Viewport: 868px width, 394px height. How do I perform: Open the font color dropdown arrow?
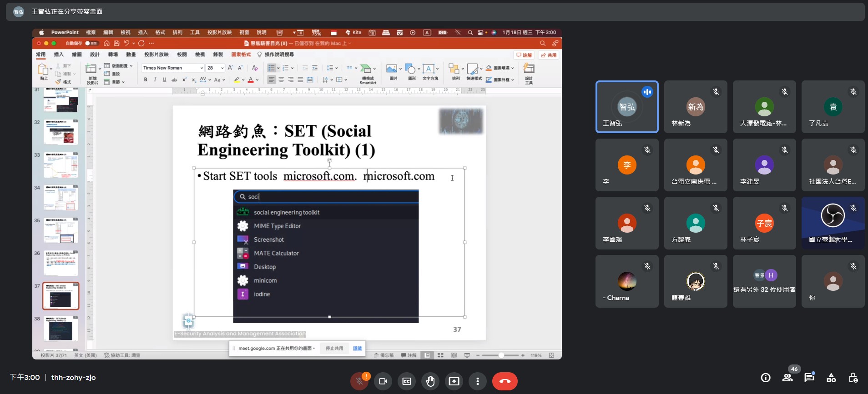click(x=257, y=80)
